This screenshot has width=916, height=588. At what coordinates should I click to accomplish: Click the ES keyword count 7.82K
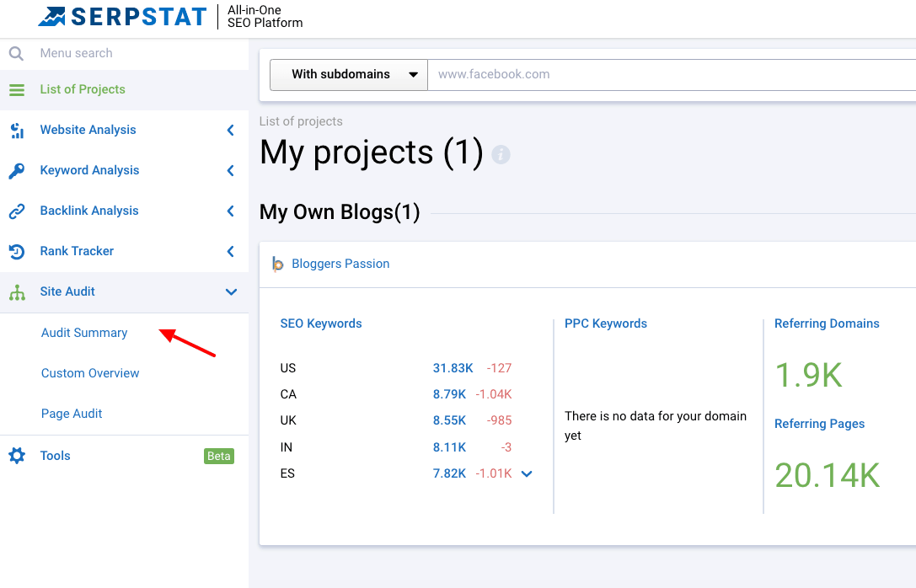[x=449, y=473]
